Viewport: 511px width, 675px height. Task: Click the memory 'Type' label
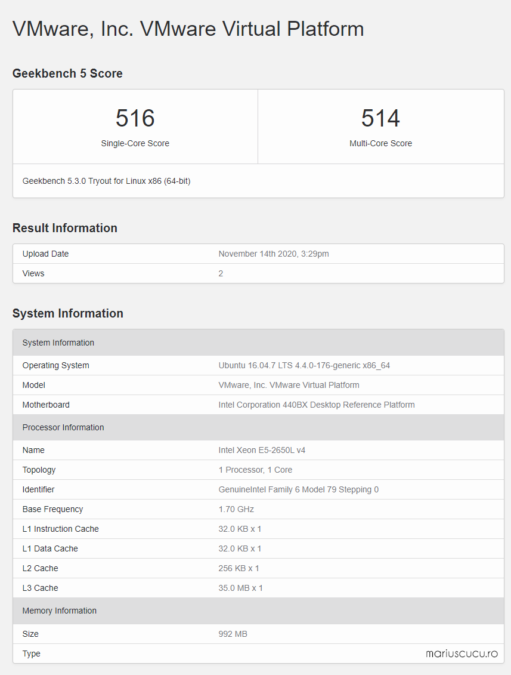coord(31,654)
